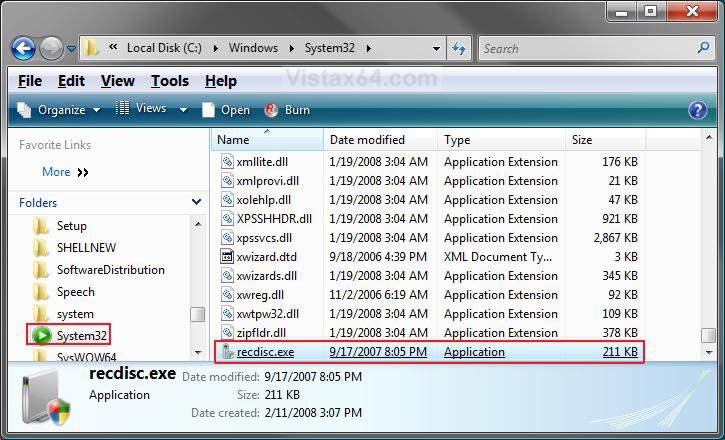The width and height of the screenshot is (725, 440).
Task: Expand arrow after Local Disk (C:)
Action: click(215, 48)
